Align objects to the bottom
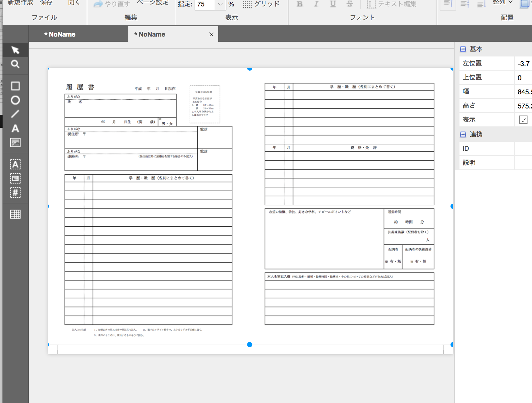Screen dimensions: 532x403 [481, 4]
